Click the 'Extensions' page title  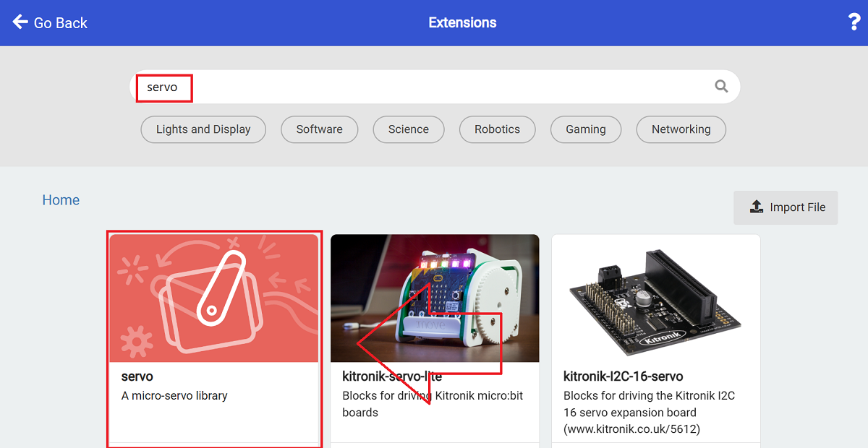463,22
